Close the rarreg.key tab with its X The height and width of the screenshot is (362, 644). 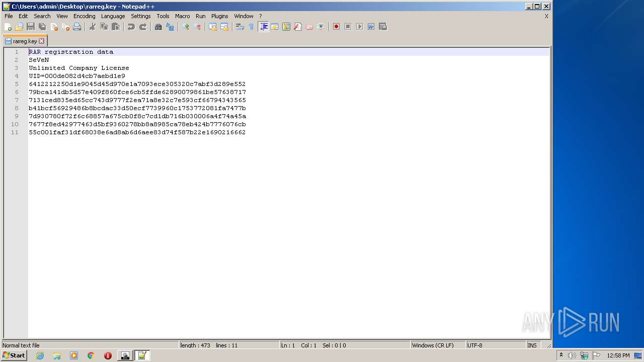click(x=42, y=41)
